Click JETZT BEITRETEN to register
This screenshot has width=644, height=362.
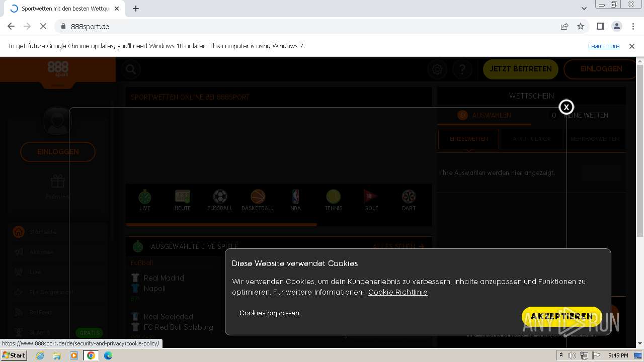[x=521, y=69]
